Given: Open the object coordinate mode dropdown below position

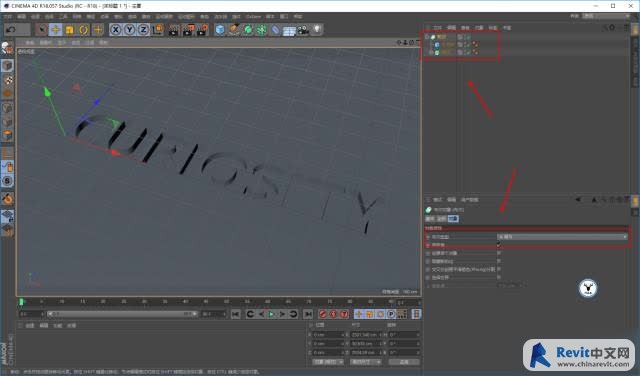Looking at the screenshot, I should tap(328, 362).
